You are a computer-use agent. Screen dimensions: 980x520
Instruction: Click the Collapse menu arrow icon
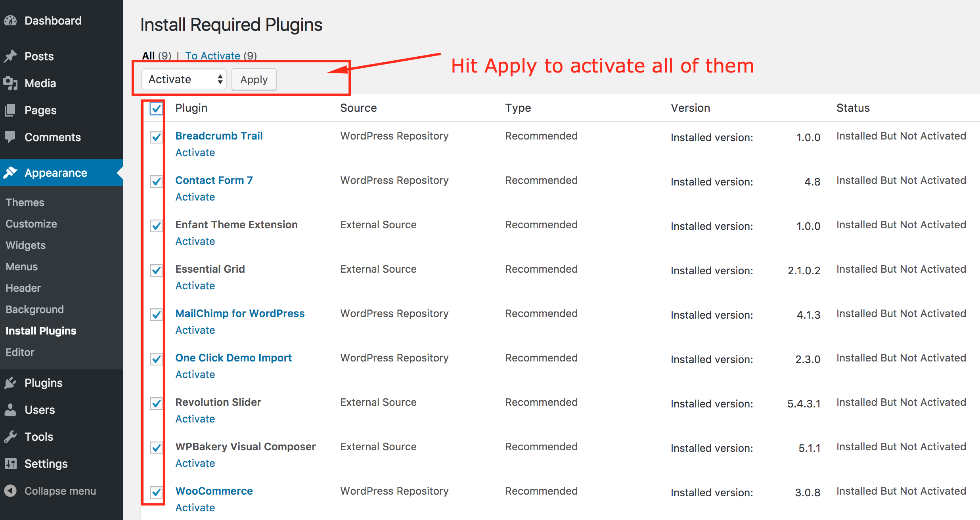pyautogui.click(x=11, y=491)
